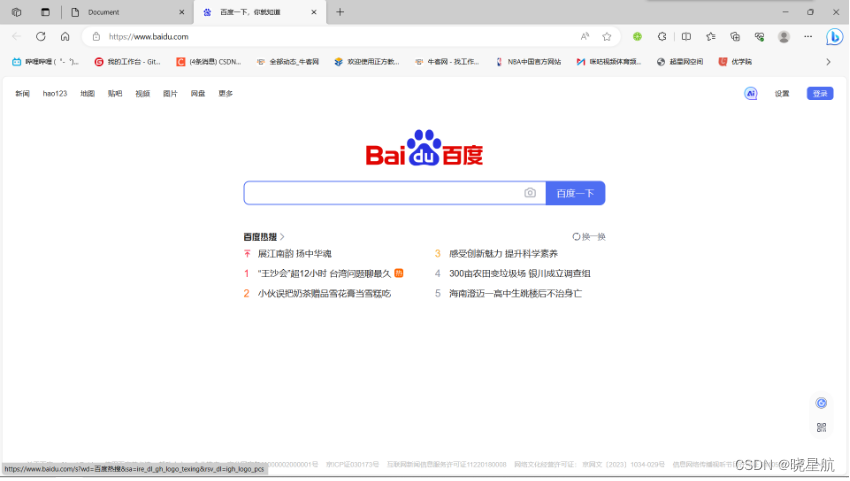This screenshot has width=850, height=481.
Task: View site info lock icon
Action: (96, 36)
